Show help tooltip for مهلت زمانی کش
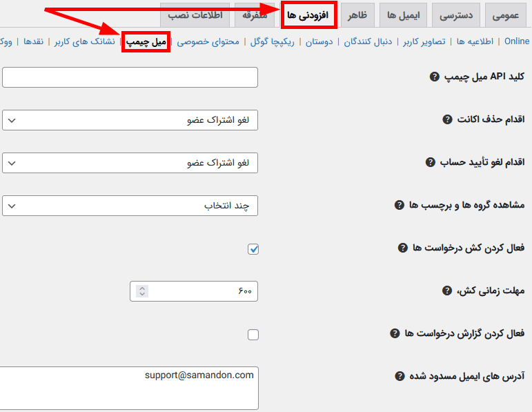This screenshot has height=412, width=532. click(x=447, y=291)
